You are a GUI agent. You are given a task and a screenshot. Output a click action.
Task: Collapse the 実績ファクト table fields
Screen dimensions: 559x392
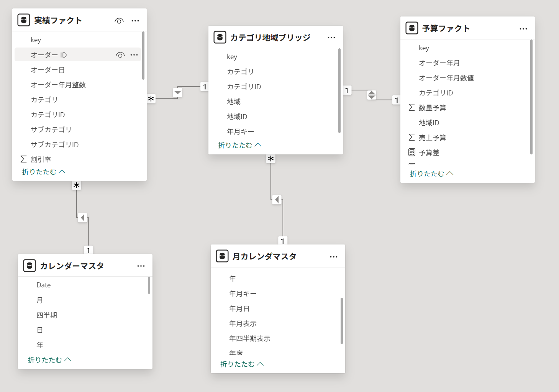coord(44,172)
